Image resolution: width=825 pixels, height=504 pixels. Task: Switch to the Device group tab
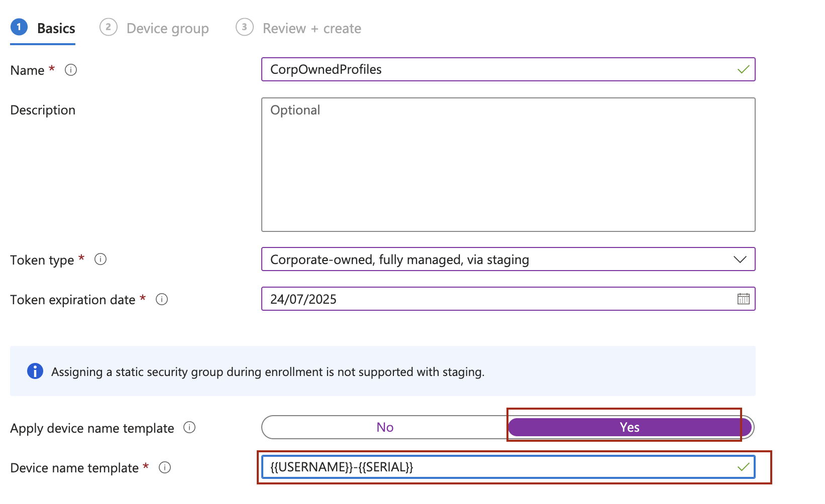[167, 28]
